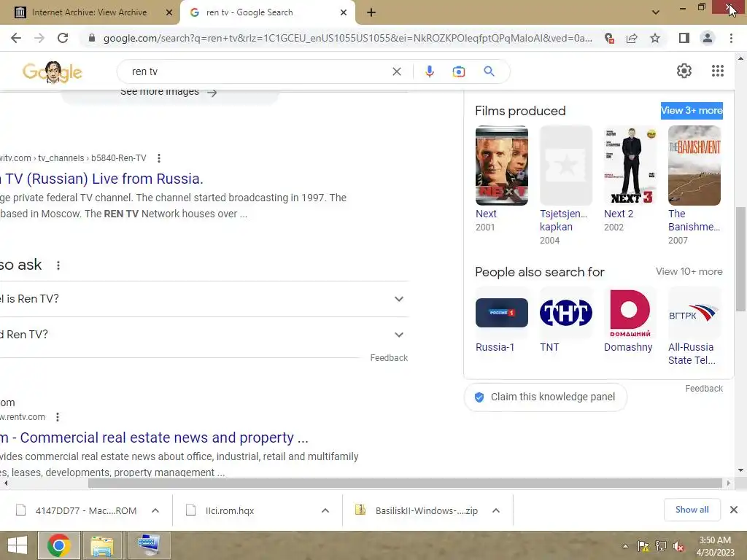Click the Google doodle logo
The width and height of the screenshot is (747, 560).
[x=53, y=72]
